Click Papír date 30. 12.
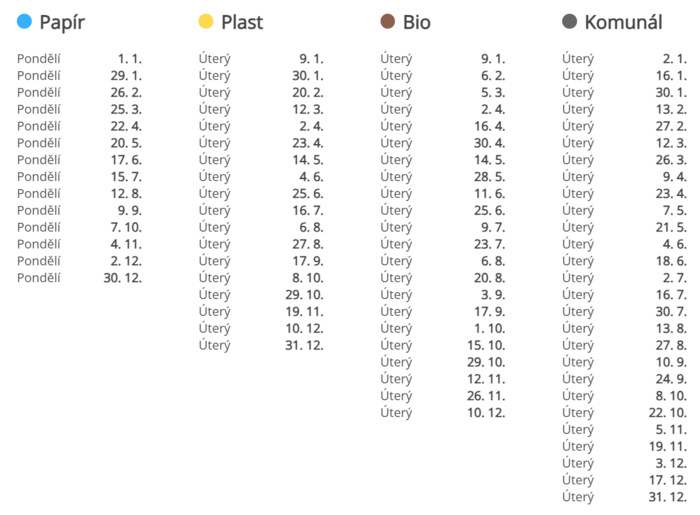Screen dimensions: 700x515 pyautogui.click(x=123, y=278)
